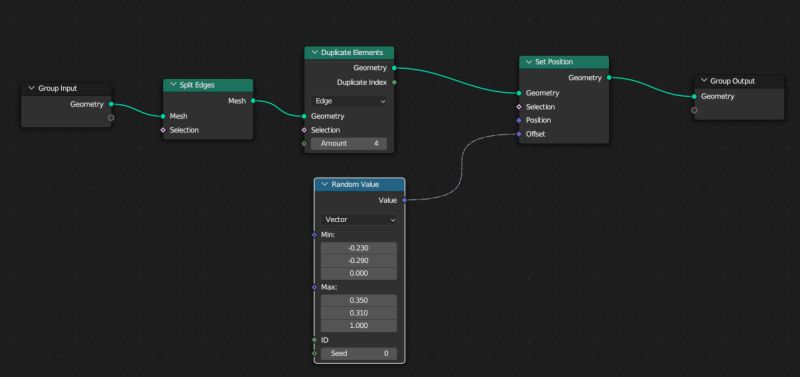Viewport: 800px width, 377px height.
Task: Click Duplicate Elements Geometry output socket
Action: (x=394, y=68)
